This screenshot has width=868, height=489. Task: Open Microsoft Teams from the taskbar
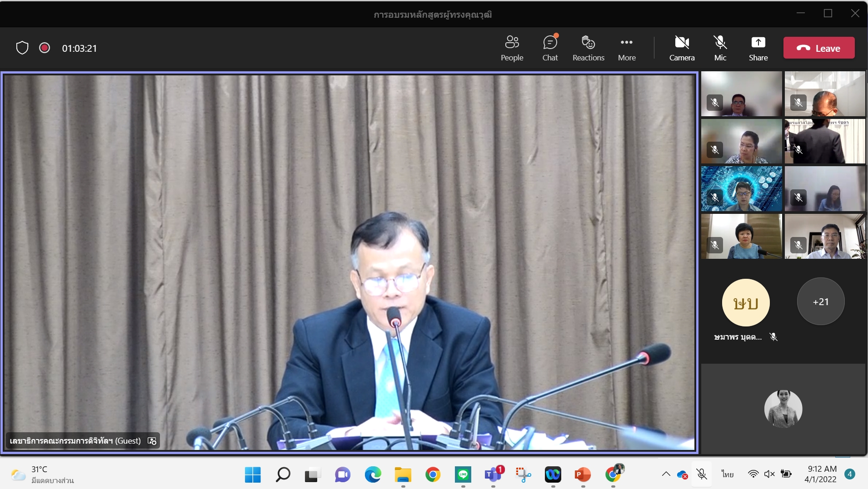tap(493, 475)
